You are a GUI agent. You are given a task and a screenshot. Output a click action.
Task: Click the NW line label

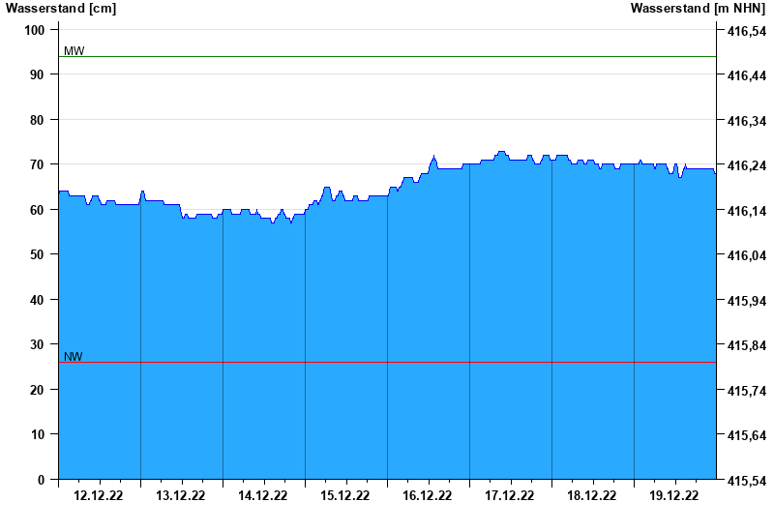pyautogui.click(x=74, y=356)
